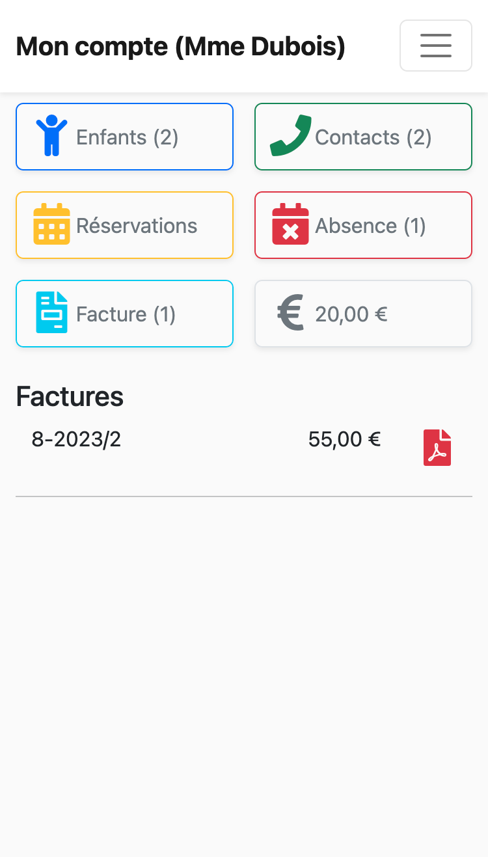Open the hamburger navigation menu

[435, 46]
